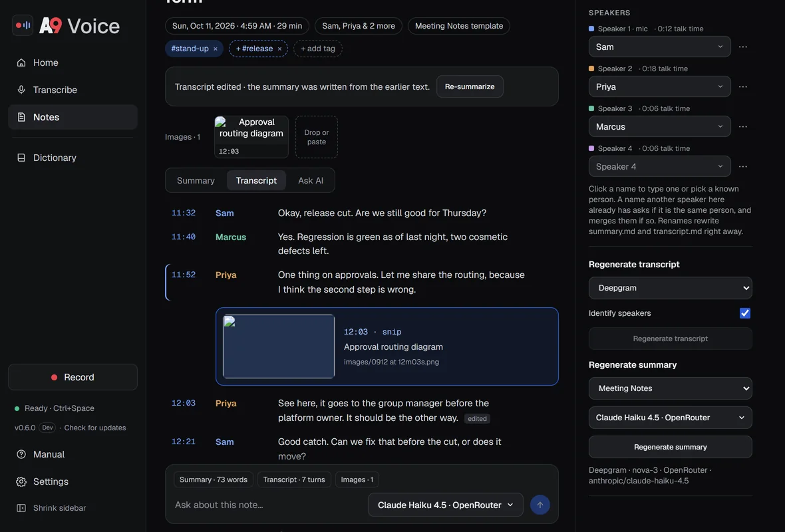Viewport: 785px width, 532px height.
Task: Click the Settings gear icon
Action: (x=21, y=481)
